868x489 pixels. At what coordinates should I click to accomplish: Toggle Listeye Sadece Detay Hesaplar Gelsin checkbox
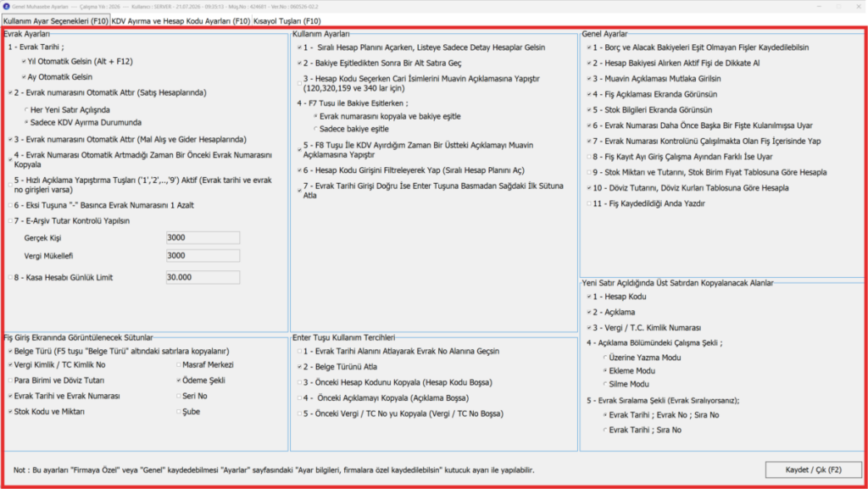pyautogui.click(x=299, y=47)
